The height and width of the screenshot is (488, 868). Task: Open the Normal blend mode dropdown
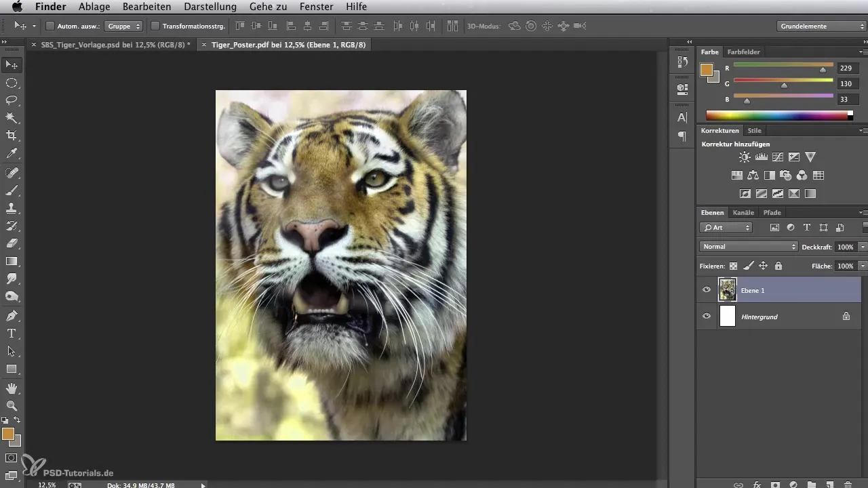coord(749,247)
